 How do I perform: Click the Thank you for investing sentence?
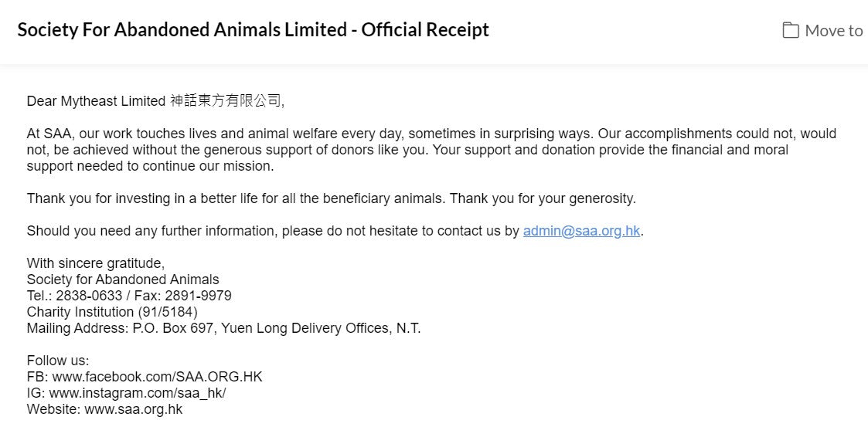click(235, 198)
